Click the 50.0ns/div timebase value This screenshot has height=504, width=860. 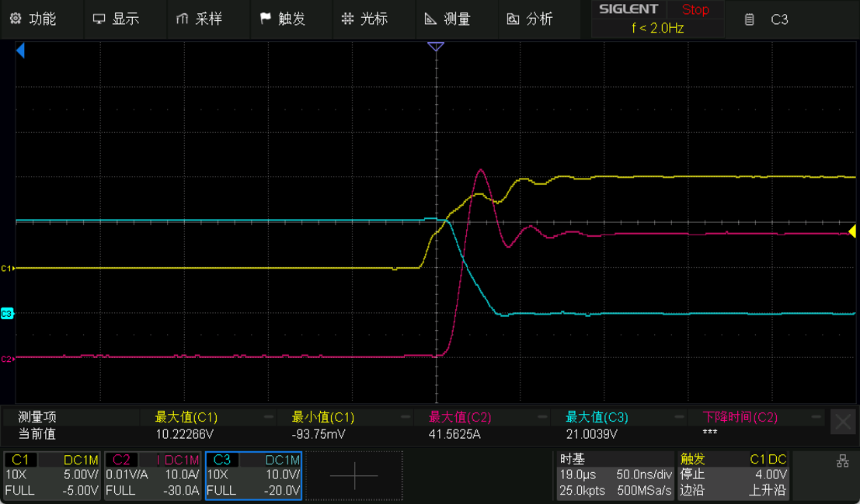(x=644, y=475)
